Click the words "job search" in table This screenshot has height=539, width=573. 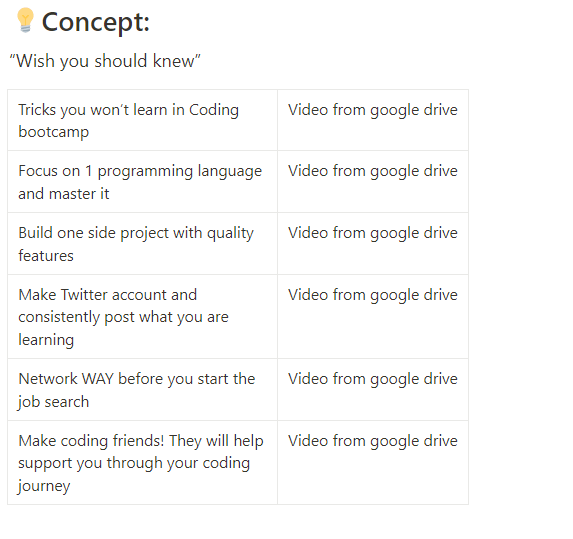[53, 402]
